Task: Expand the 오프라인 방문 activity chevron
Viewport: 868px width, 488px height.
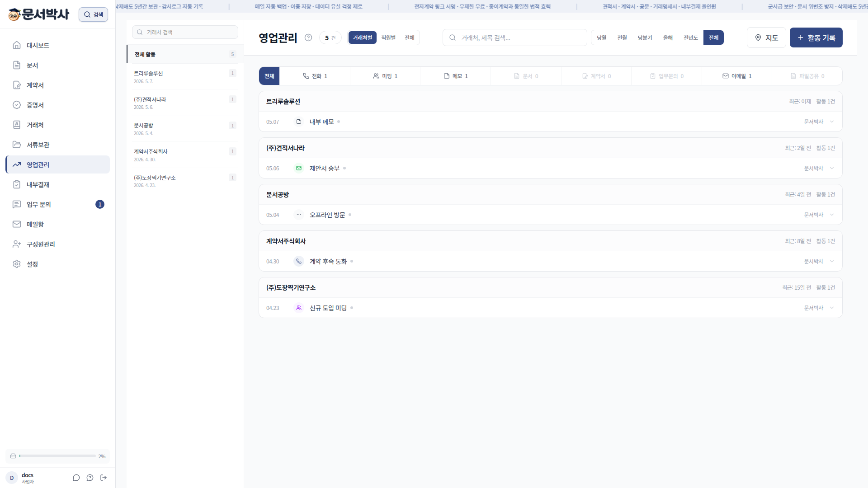Action: (832, 215)
